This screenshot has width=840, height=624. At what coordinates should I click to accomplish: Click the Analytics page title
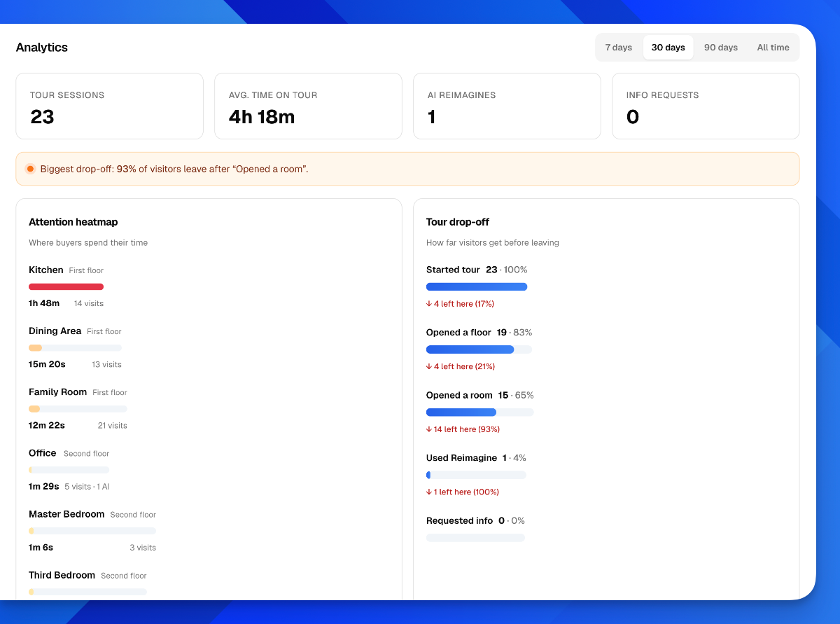tap(42, 48)
